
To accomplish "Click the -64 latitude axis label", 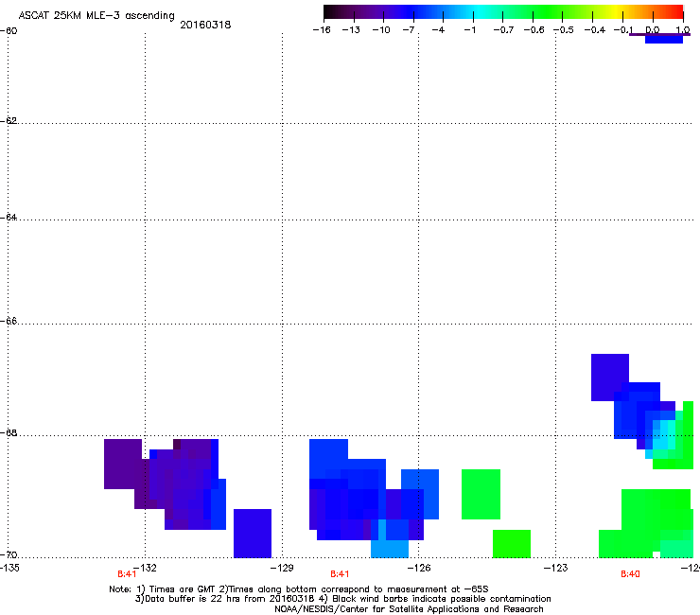I will (9, 218).
